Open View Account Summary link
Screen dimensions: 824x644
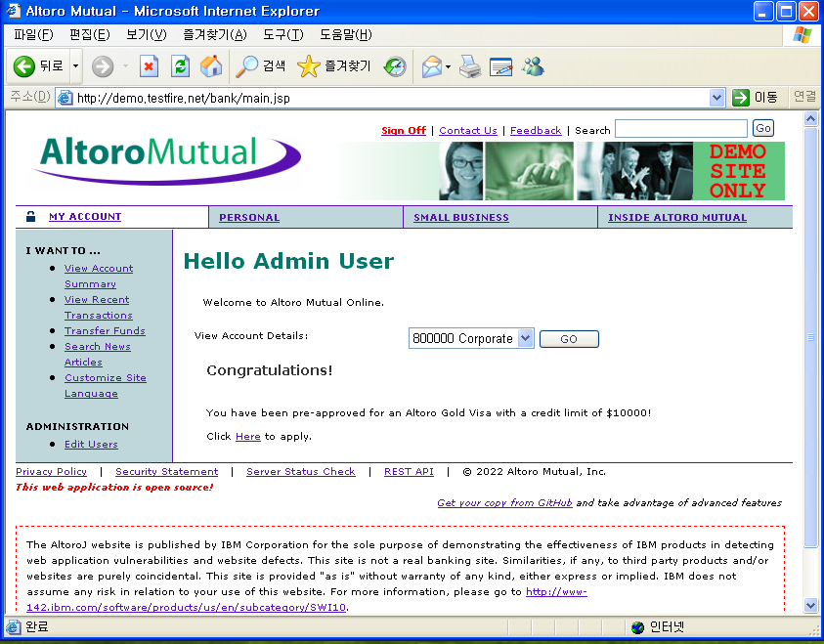tap(99, 277)
